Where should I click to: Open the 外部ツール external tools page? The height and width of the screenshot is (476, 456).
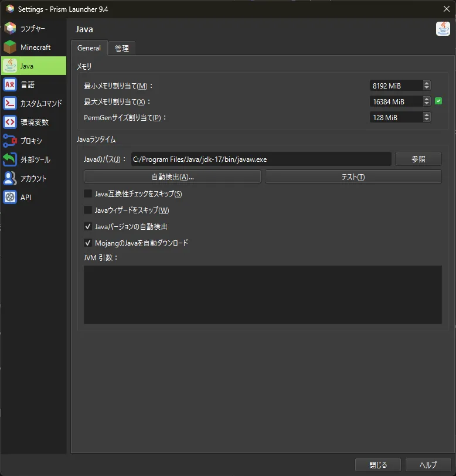pyautogui.click(x=33, y=159)
